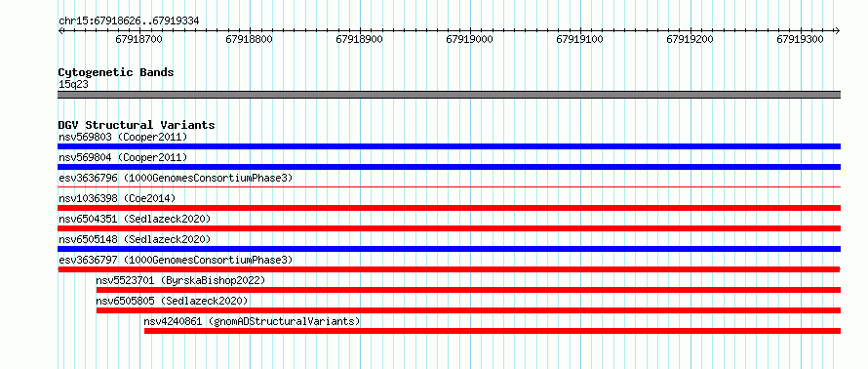Click the right arrow of the ruler
Viewport: 868px width, 369px height.
(x=837, y=31)
